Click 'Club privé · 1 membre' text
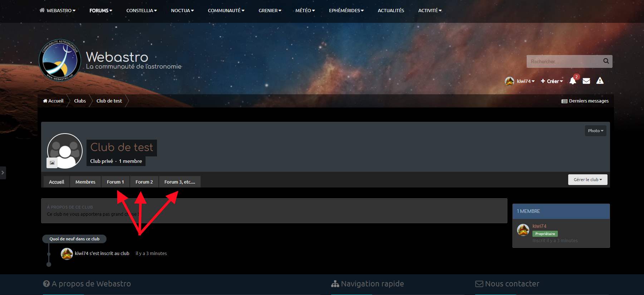Image resolution: width=644 pixels, height=295 pixels. (116, 161)
